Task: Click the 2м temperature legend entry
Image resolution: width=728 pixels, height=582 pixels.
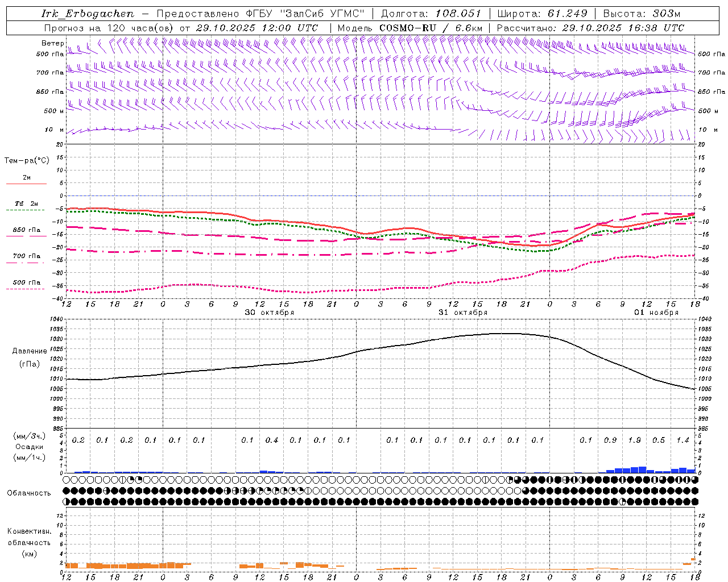Action: click(x=26, y=178)
